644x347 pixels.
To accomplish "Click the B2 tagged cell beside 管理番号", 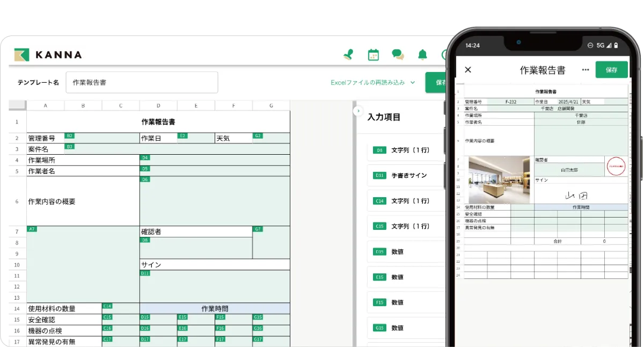I will click(102, 138).
